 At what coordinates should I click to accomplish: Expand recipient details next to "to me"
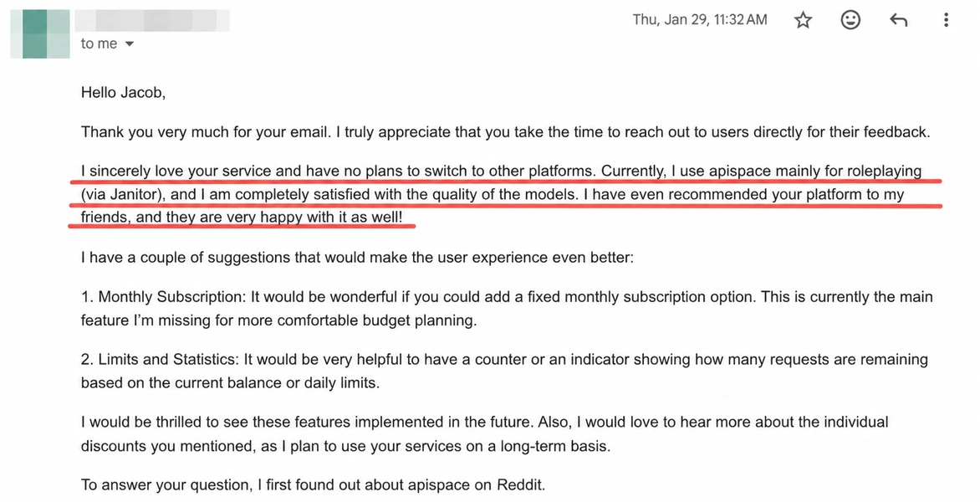click(x=130, y=44)
